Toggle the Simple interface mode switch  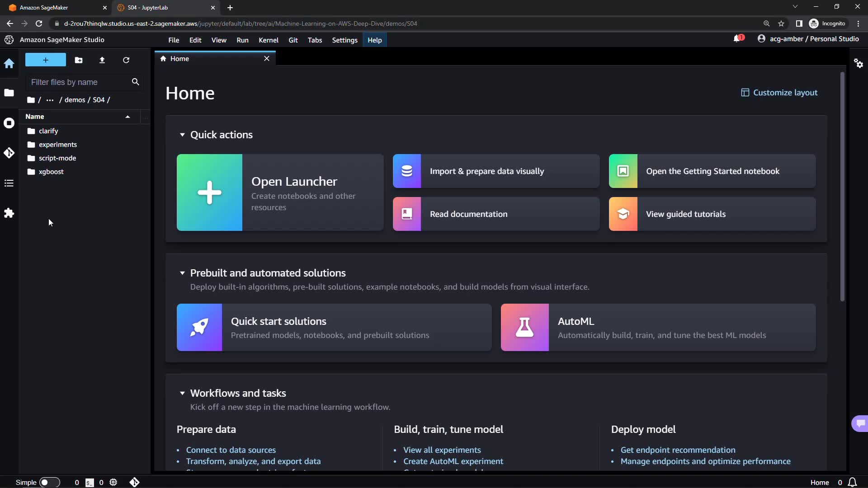[x=49, y=482]
